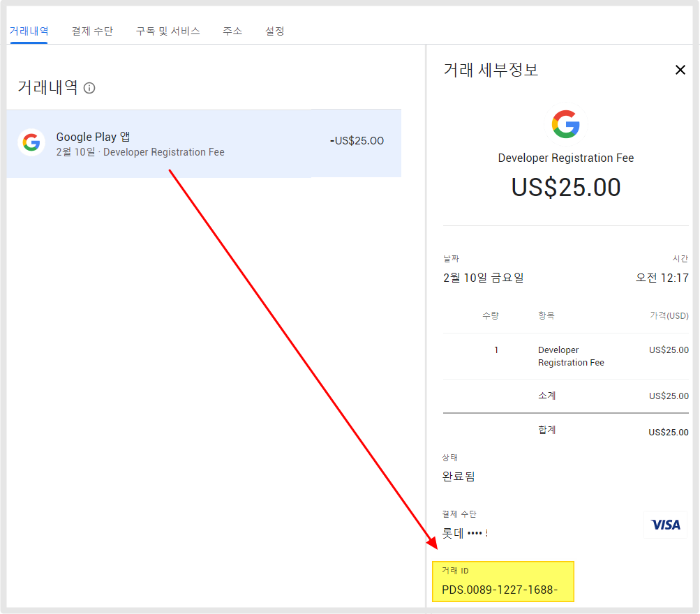Click the 완료됨 status text

(459, 477)
